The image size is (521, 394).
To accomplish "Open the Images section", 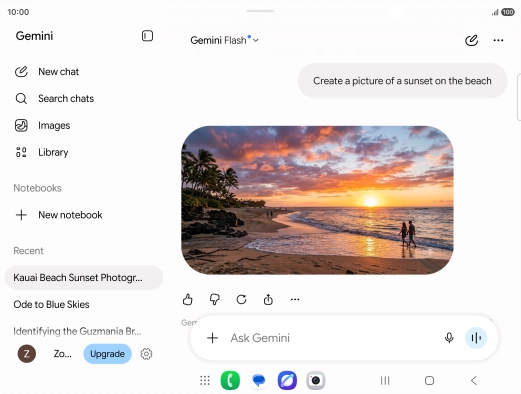I will tap(43, 125).
